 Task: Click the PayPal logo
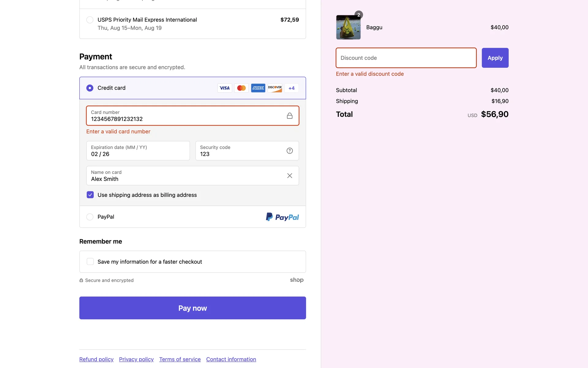click(x=282, y=217)
